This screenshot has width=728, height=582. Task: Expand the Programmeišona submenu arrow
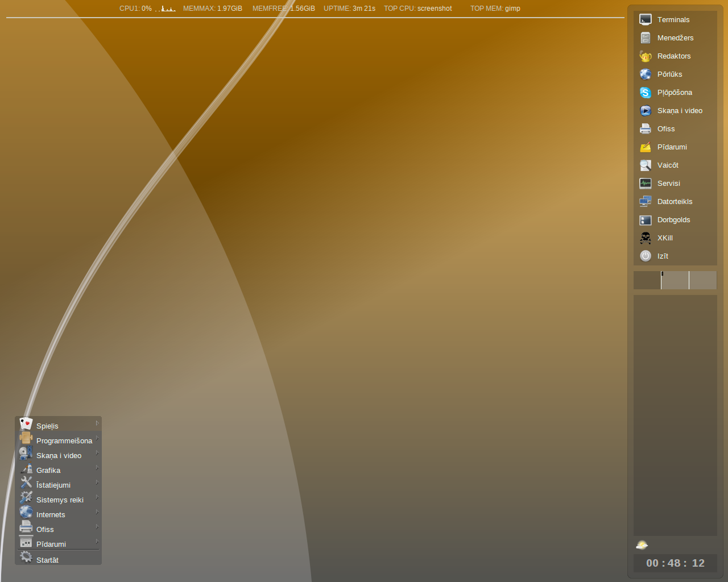(97, 438)
